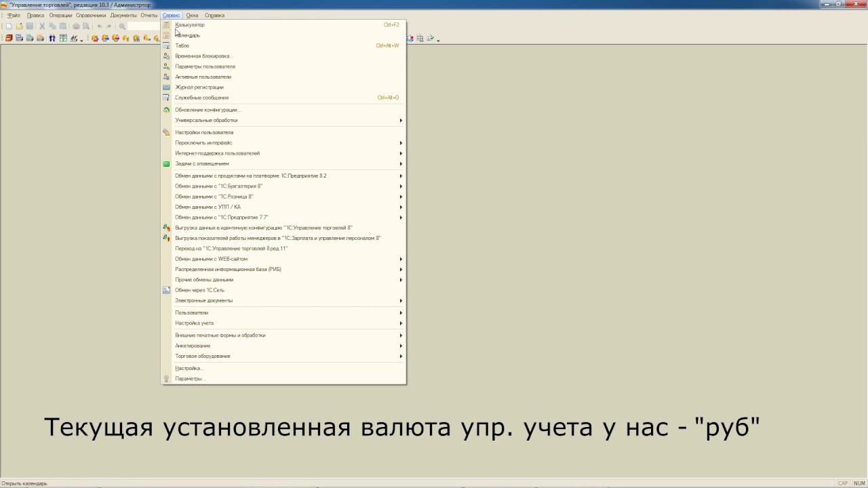
Task: Click the Copy toolbar icon
Action: tap(52, 26)
